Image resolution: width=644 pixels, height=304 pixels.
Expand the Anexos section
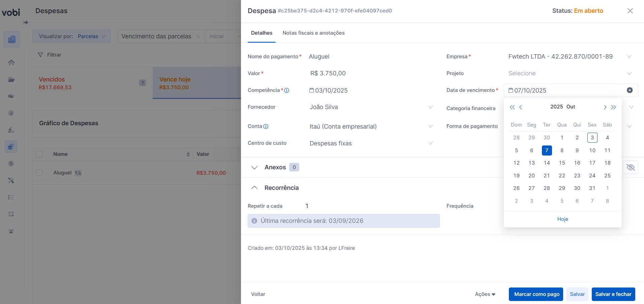[254, 167]
